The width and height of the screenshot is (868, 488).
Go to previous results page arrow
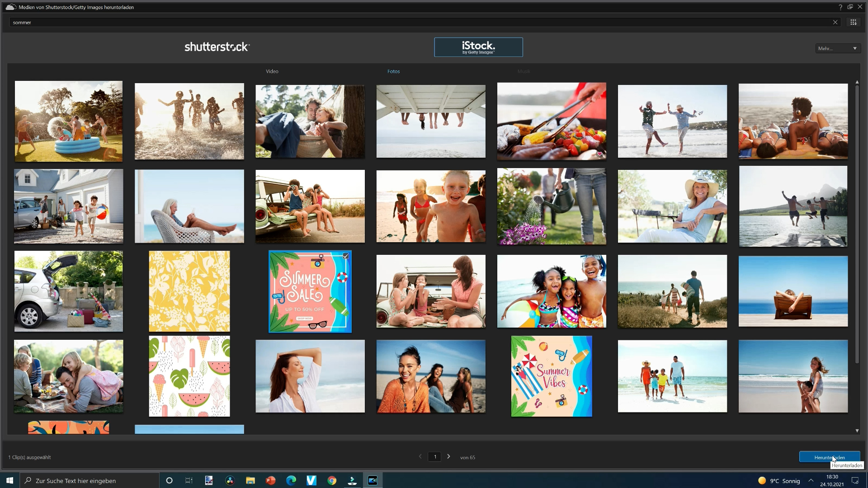tap(420, 457)
